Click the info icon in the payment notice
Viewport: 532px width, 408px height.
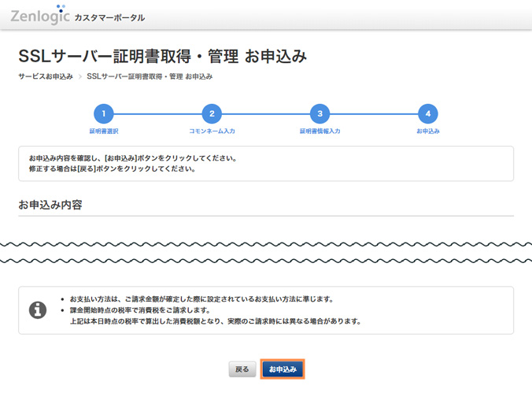[x=38, y=310]
